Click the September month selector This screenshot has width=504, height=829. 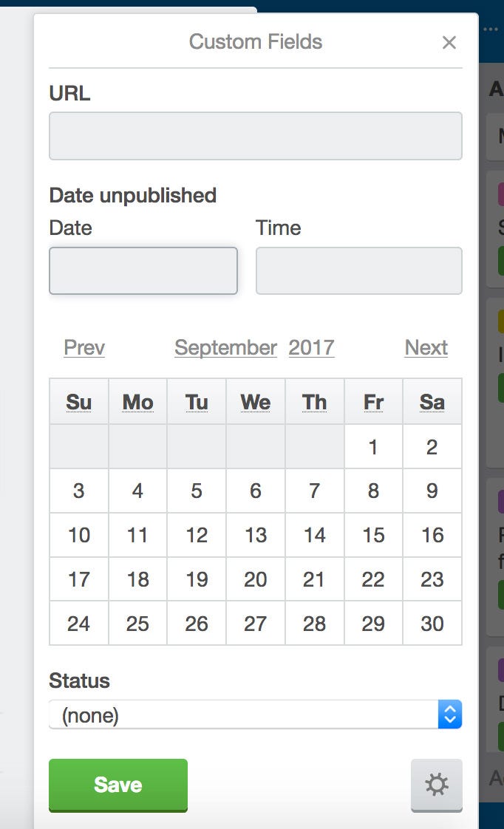click(225, 347)
